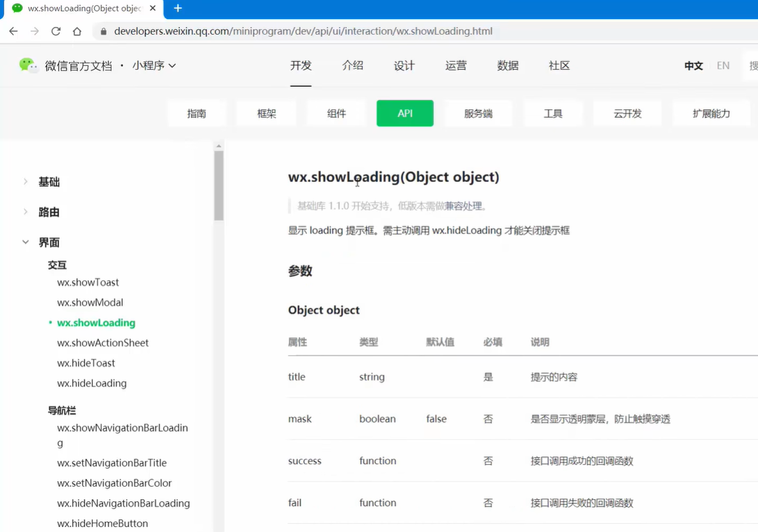
Task: Click the 基础 sidebar label
Action: click(x=49, y=182)
